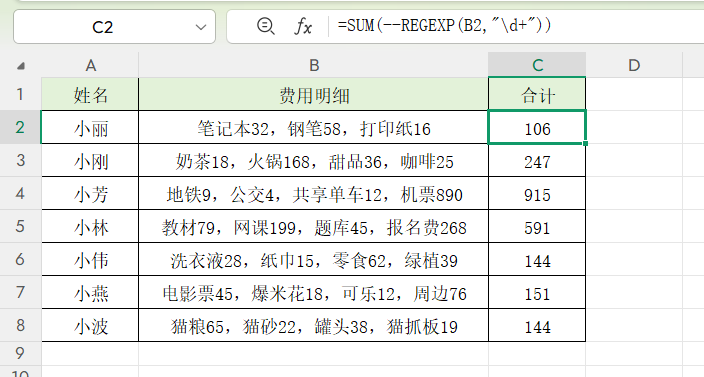Image resolution: width=704 pixels, height=377 pixels.
Task: Select row 4 header
Action: tap(20, 193)
